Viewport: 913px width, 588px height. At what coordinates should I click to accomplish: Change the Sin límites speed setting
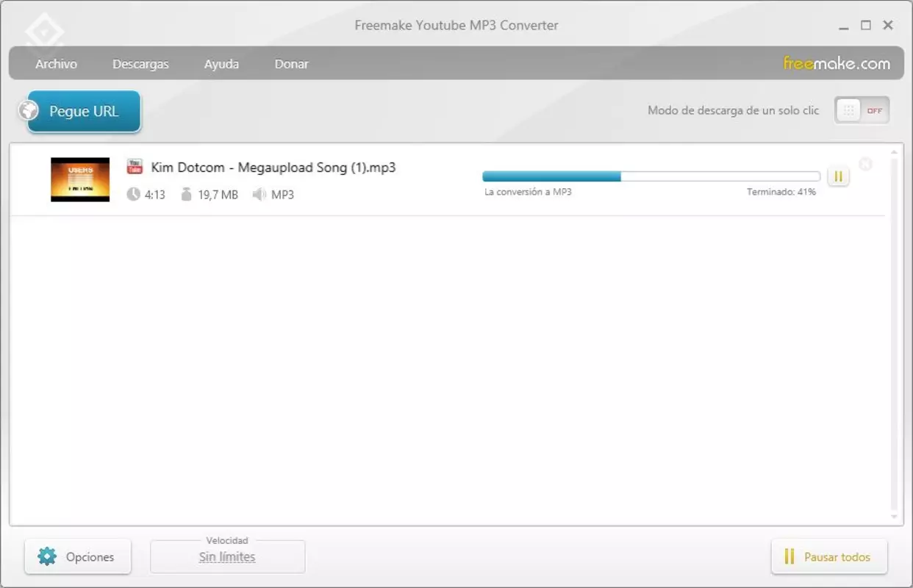click(227, 556)
